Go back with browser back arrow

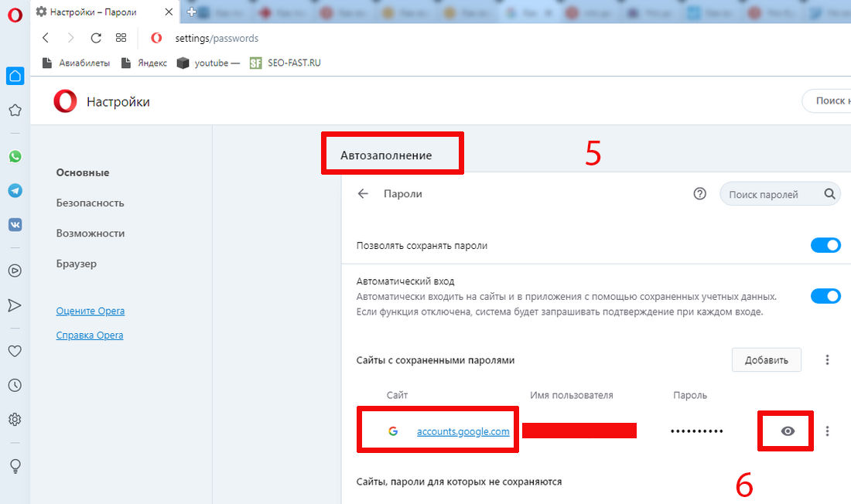46,37
